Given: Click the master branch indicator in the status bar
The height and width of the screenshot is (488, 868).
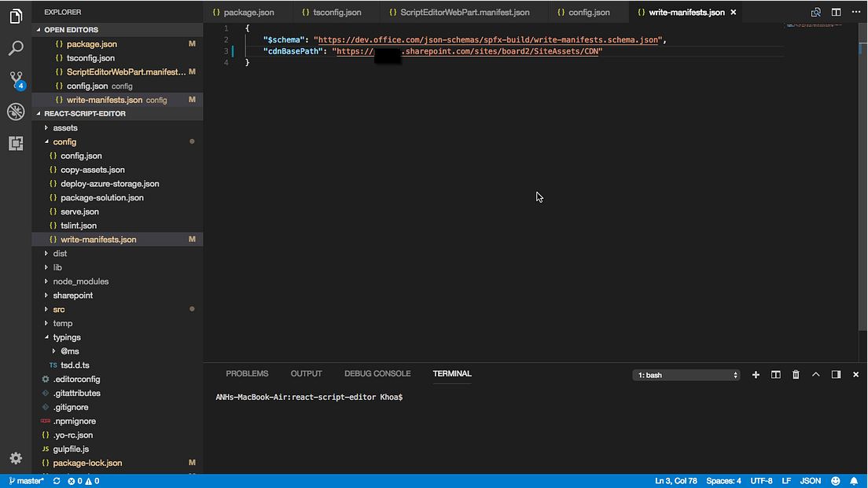Looking at the screenshot, I should click(x=26, y=480).
